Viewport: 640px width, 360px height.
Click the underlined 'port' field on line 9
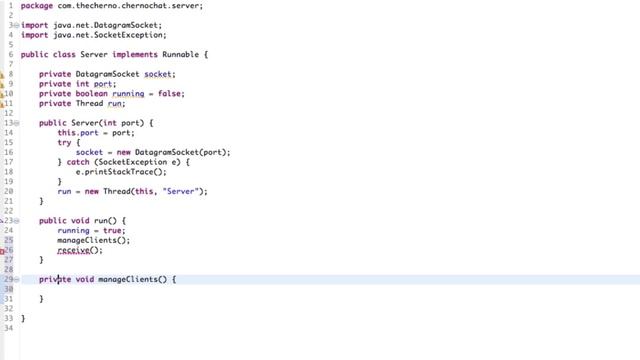click(103, 84)
